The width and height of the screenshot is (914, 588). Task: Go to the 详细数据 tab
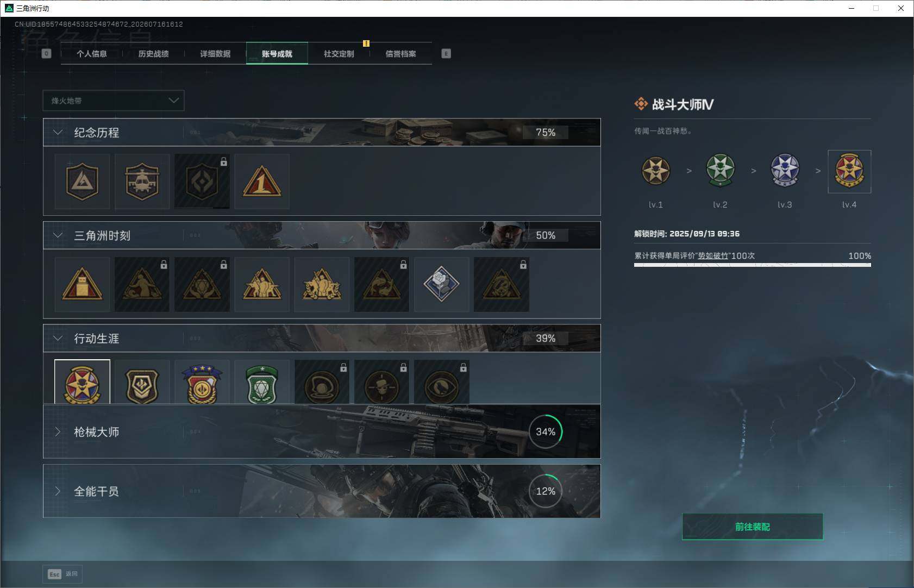tap(215, 53)
